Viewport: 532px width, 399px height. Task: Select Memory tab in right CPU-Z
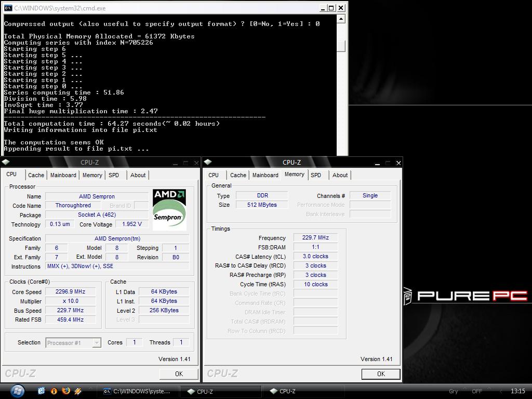(x=295, y=174)
